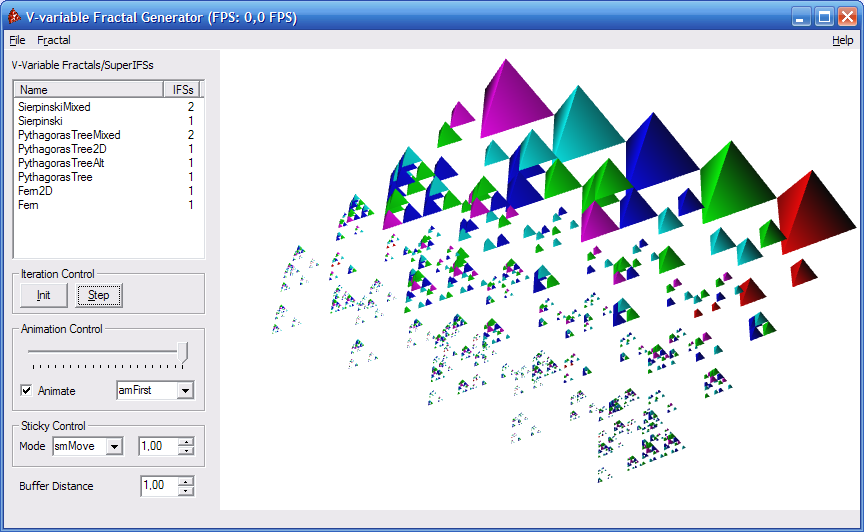Decrease the Buffer Distance value spinner
864x532 pixels.
click(x=185, y=491)
